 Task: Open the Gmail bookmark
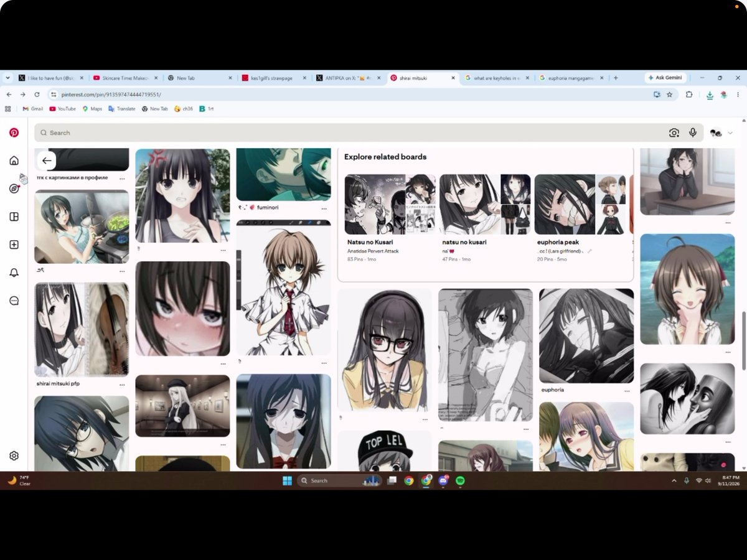[32, 108]
